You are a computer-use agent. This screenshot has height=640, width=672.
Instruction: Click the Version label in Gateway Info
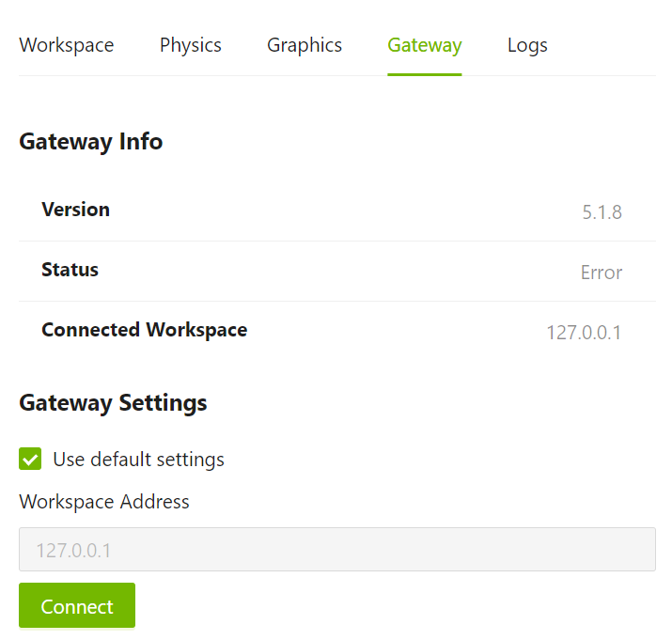75,210
